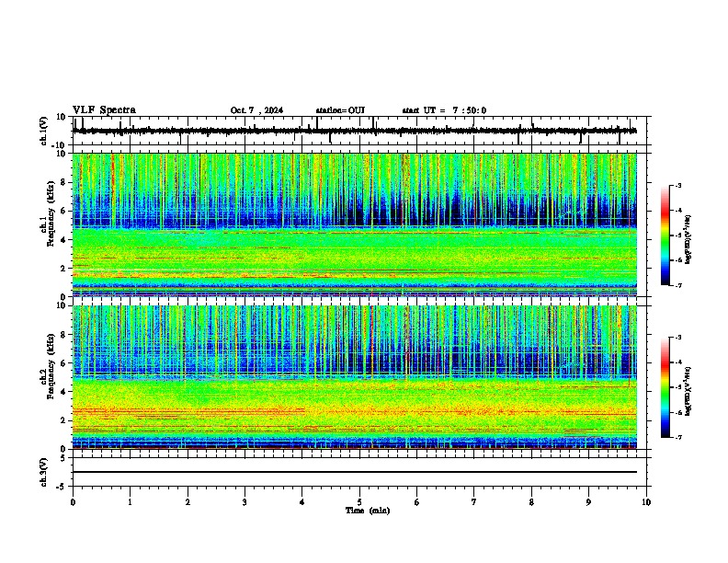Screen dimensions: 728x563
Task: Click time axis tick label "1"
Action: click(x=130, y=502)
